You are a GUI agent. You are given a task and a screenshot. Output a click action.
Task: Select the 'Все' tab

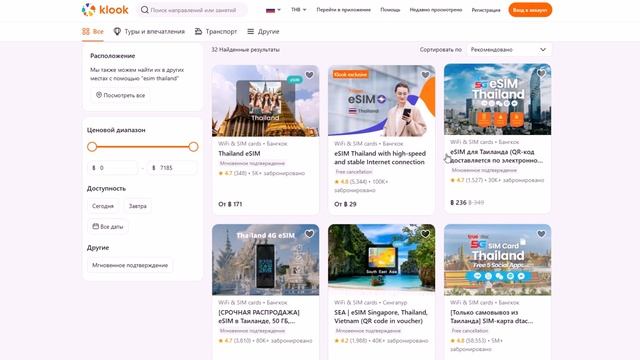(93, 31)
